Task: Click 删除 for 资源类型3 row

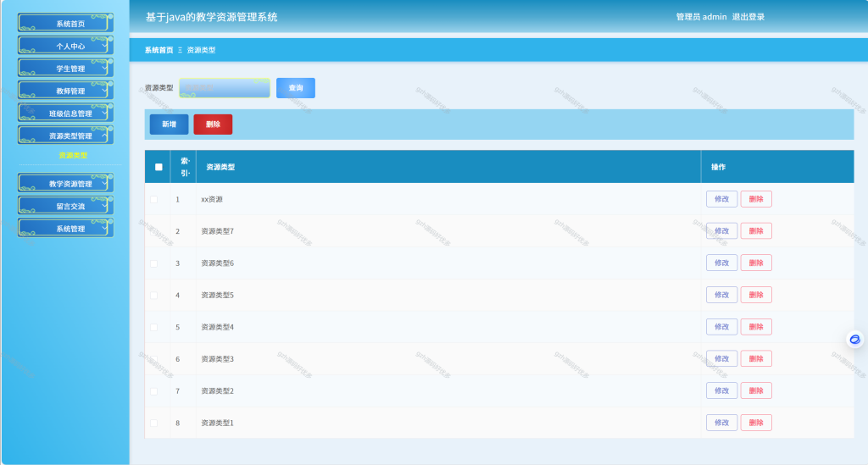Action: tap(756, 359)
